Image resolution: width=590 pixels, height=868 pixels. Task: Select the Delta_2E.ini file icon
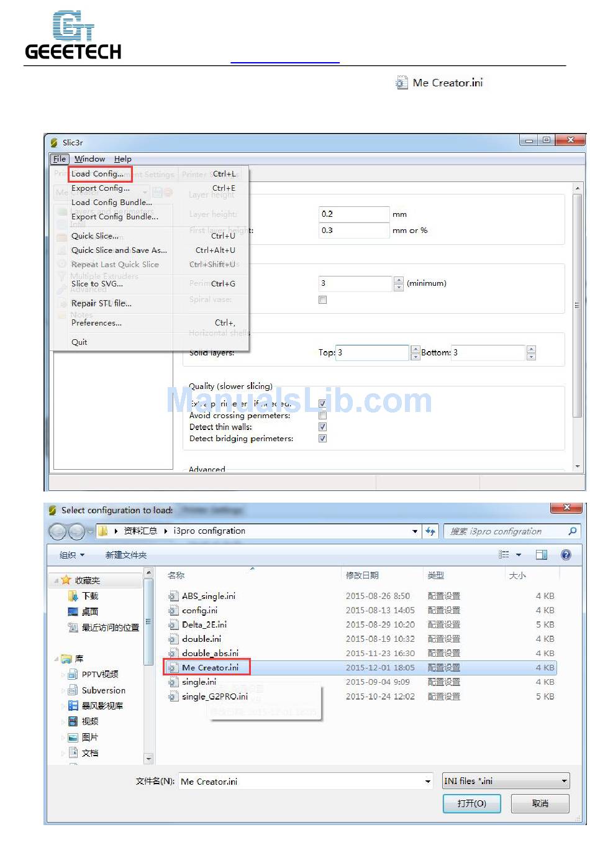point(173,624)
